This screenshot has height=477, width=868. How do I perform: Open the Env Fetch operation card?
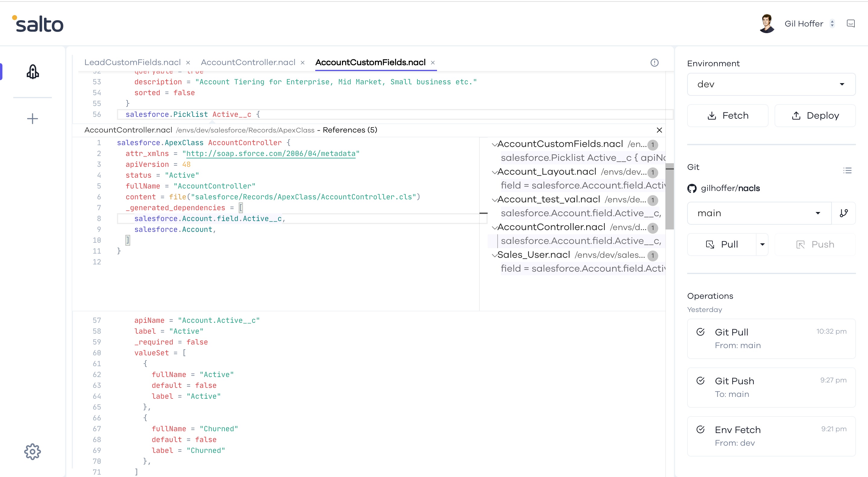click(771, 436)
